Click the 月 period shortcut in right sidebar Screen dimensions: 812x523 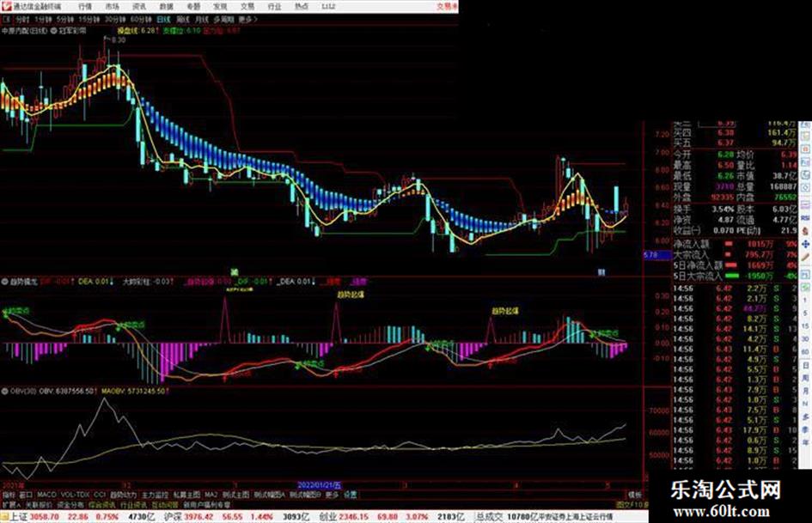(805, 391)
